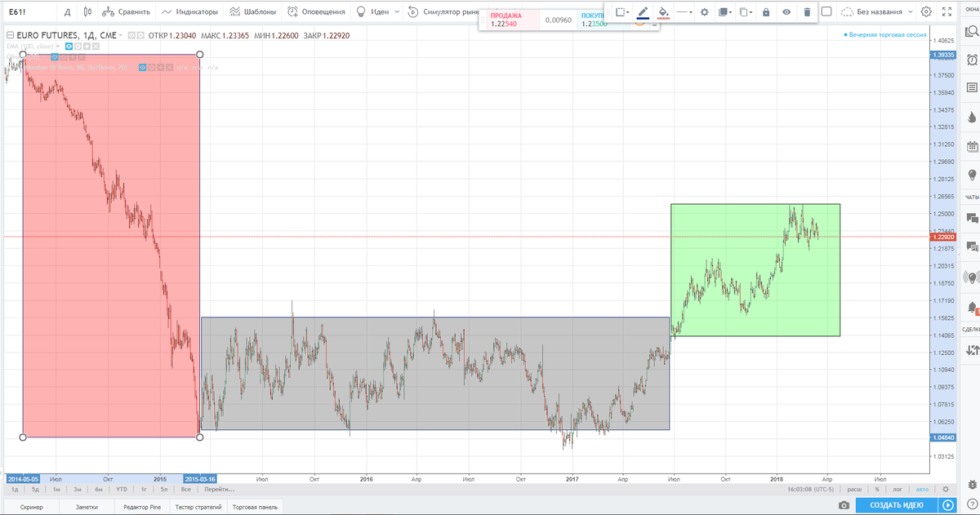Image resolution: width=980 pixels, height=515 pixels.
Task: Open the light bulb ideas panel
Action: point(972,175)
